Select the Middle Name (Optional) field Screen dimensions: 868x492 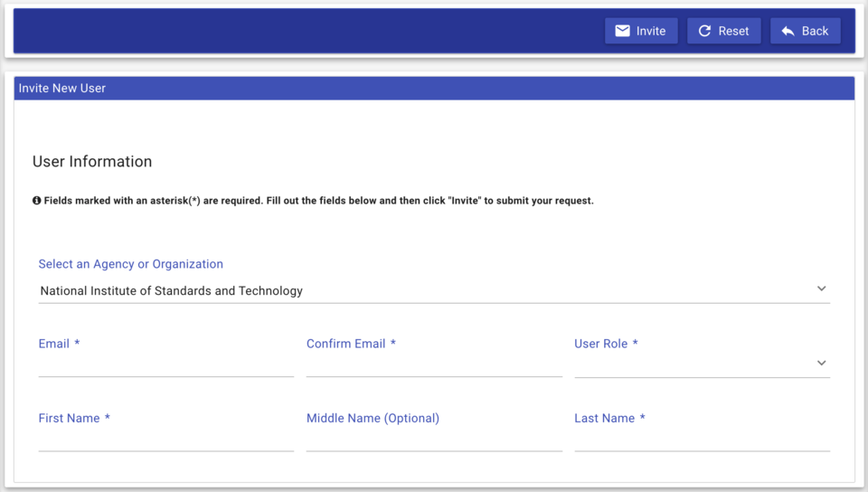[434, 439]
